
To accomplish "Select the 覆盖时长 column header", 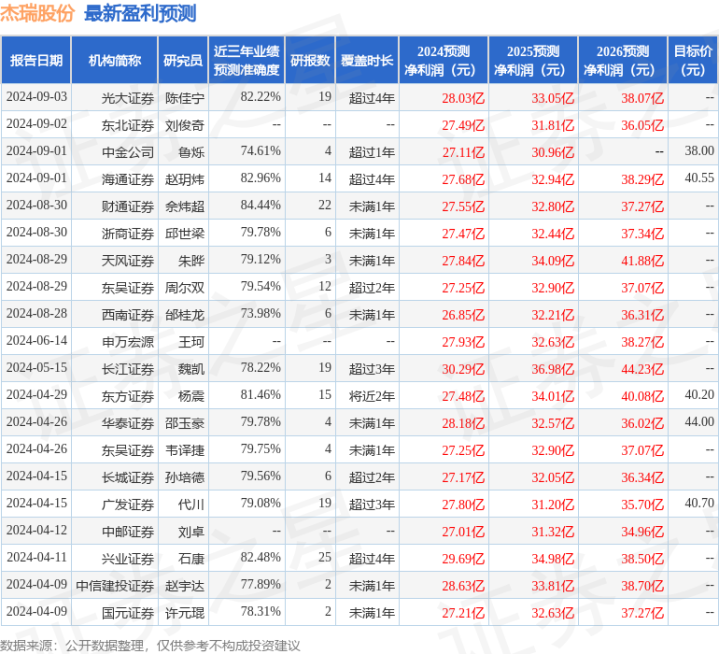I will [x=367, y=60].
